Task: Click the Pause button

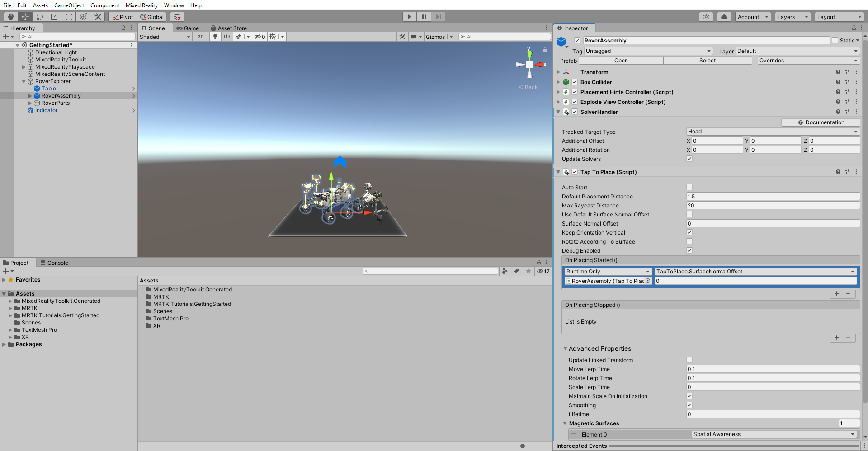Action: (x=424, y=17)
